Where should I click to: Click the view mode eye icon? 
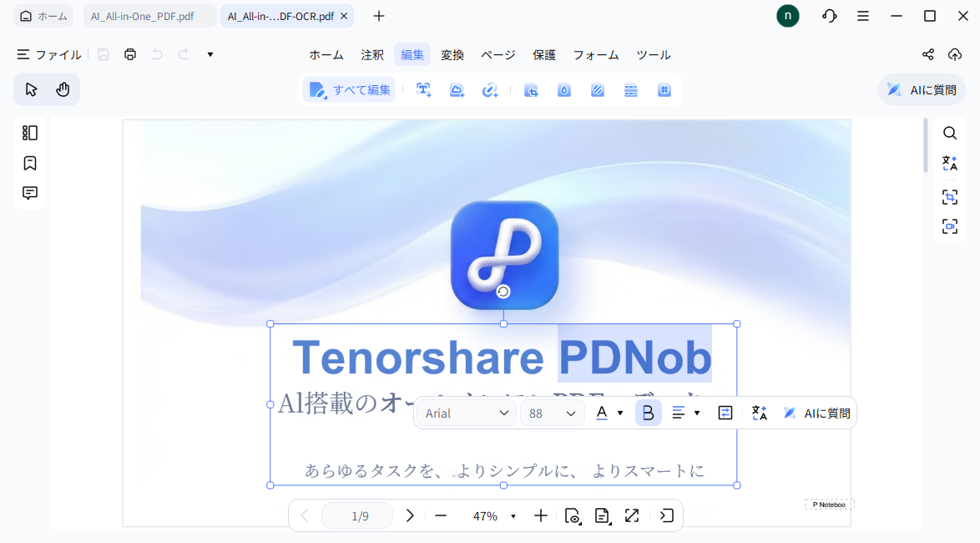[573, 516]
